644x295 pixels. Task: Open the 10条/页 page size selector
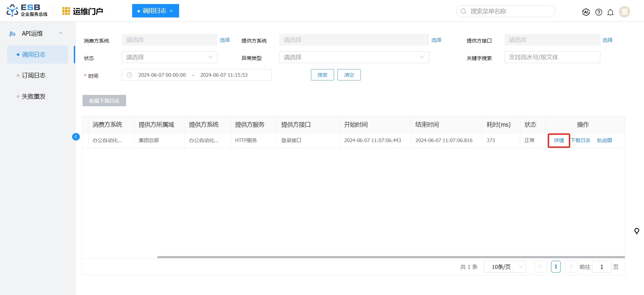point(505,267)
